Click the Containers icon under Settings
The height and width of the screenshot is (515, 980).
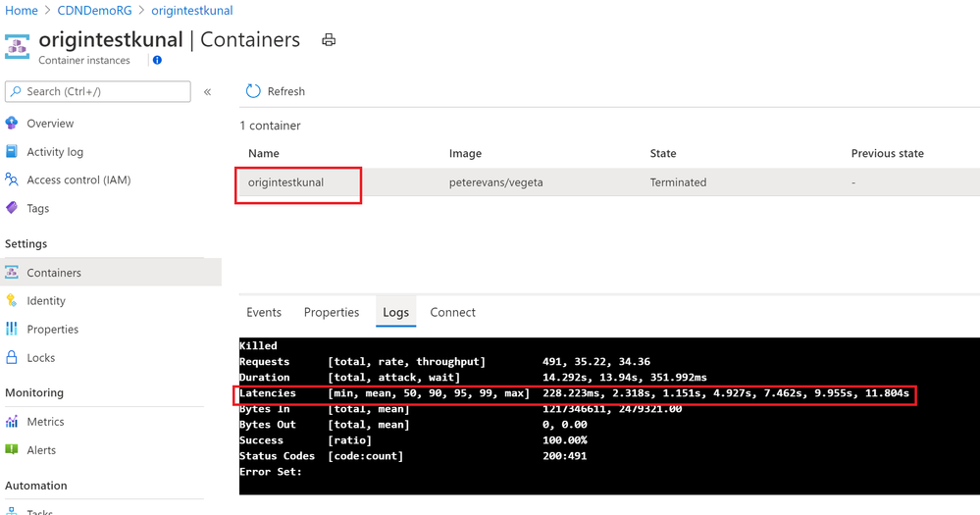pyautogui.click(x=12, y=273)
